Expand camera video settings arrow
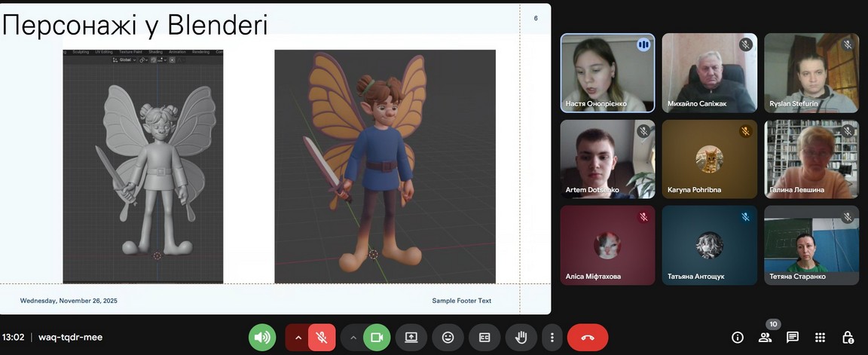Screen dimensions: 868x355 (x=353, y=337)
